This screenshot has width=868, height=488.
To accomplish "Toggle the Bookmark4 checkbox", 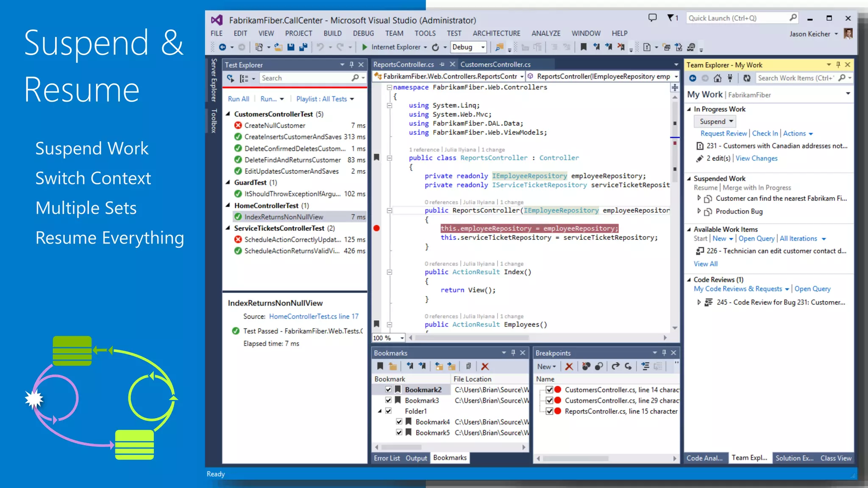I will tap(399, 421).
